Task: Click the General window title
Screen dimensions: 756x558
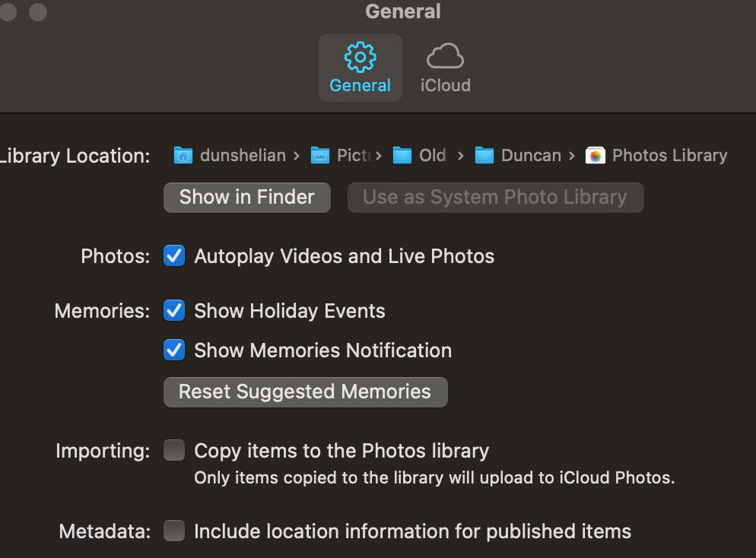Action: coord(403,11)
